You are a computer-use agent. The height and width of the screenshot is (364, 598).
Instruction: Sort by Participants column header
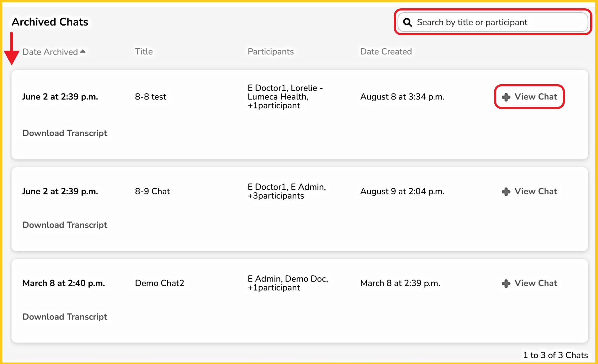pos(271,52)
